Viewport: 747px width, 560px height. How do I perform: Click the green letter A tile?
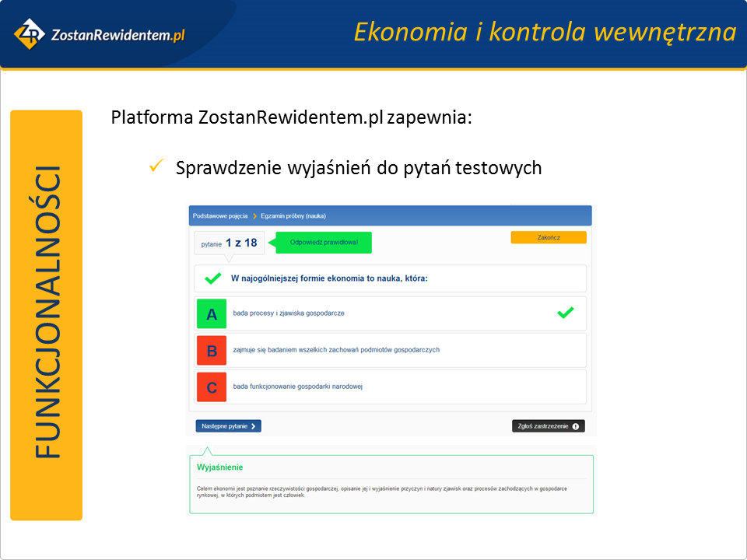pyautogui.click(x=212, y=314)
